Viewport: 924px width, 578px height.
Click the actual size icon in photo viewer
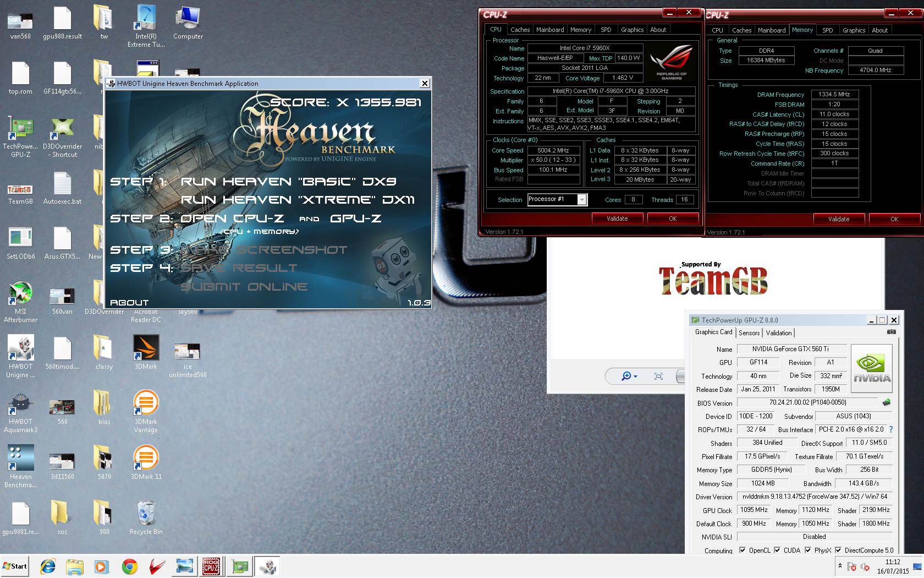pyautogui.click(x=658, y=376)
